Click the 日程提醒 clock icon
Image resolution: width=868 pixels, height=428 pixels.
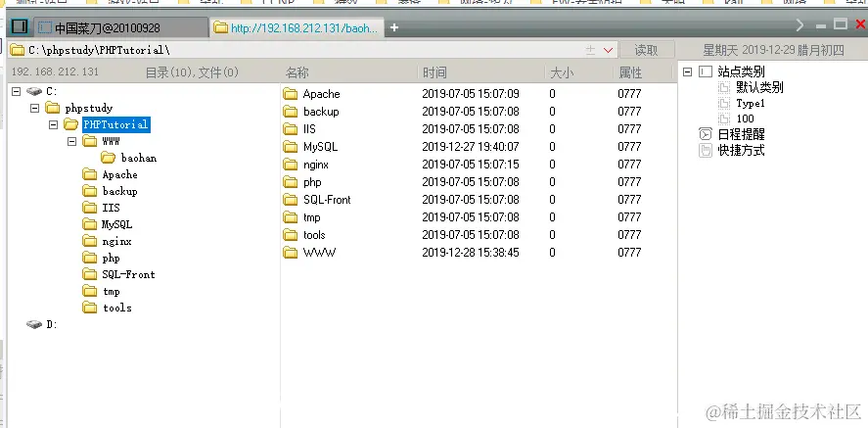(706, 134)
